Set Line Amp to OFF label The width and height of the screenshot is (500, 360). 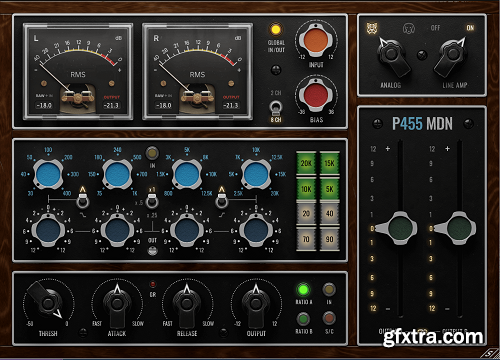435,28
